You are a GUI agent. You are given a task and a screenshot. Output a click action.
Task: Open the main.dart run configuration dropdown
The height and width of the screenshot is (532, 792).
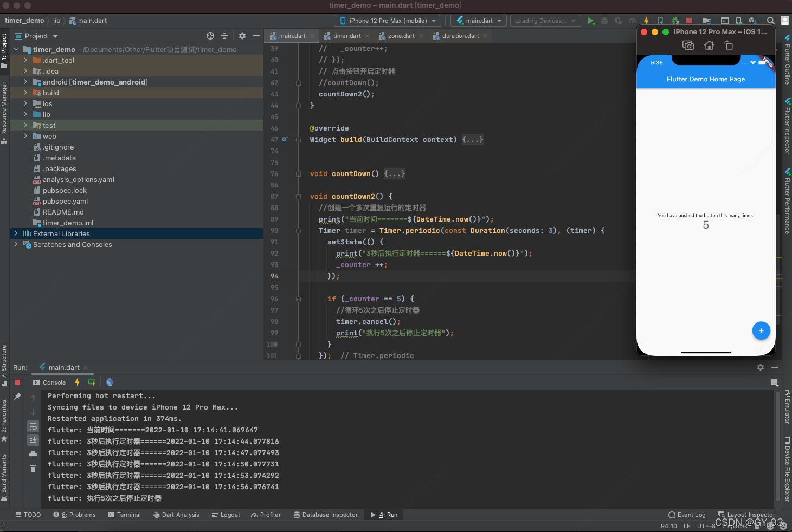pyautogui.click(x=479, y=21)
